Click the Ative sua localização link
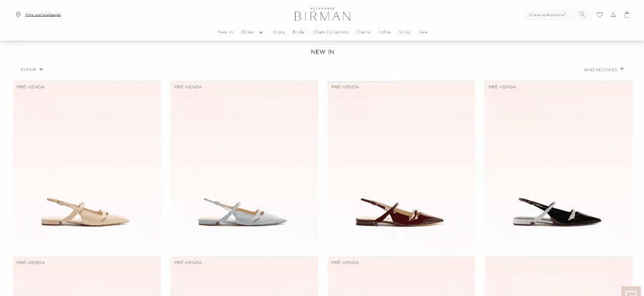 [43, 15]
